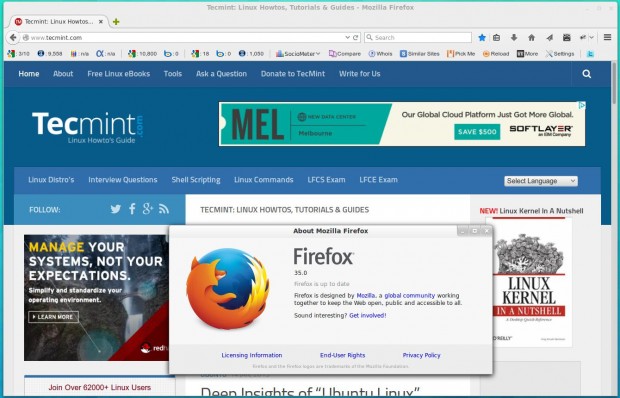Open LFCS Exam category
Image resolution: width=620 pixels, height=398 pixels.
326,180
